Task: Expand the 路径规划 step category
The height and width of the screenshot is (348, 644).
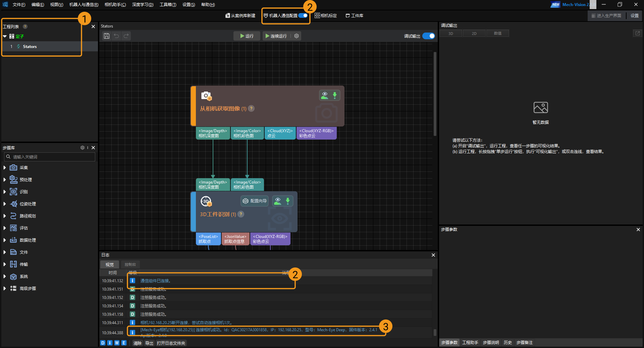Action: (x=5, y=216)
